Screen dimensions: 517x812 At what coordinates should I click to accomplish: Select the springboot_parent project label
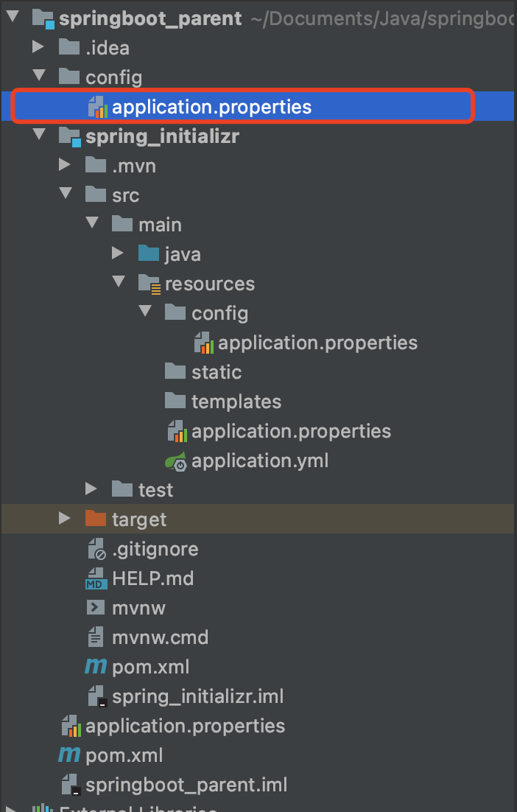[x=150, y=18]
